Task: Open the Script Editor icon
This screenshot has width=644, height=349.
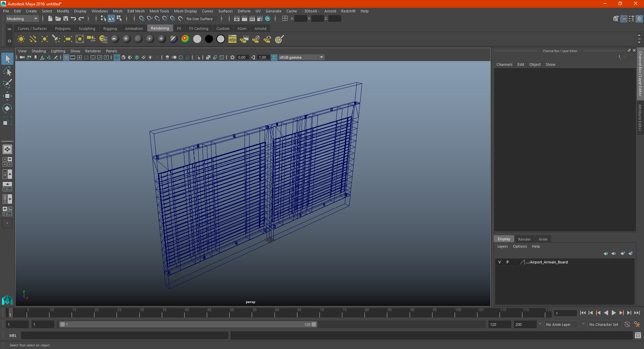Action: pyautogui.click(x=638, y=336)
